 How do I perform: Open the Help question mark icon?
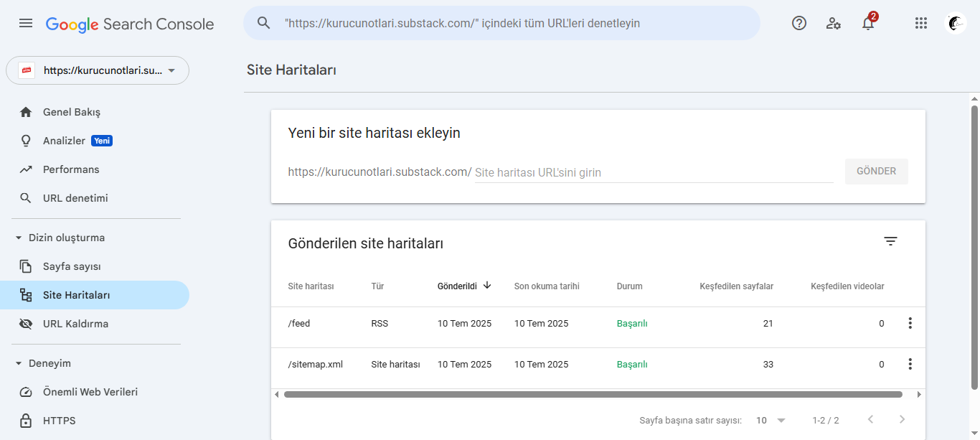pyautogui.click(x=799, y=23)
